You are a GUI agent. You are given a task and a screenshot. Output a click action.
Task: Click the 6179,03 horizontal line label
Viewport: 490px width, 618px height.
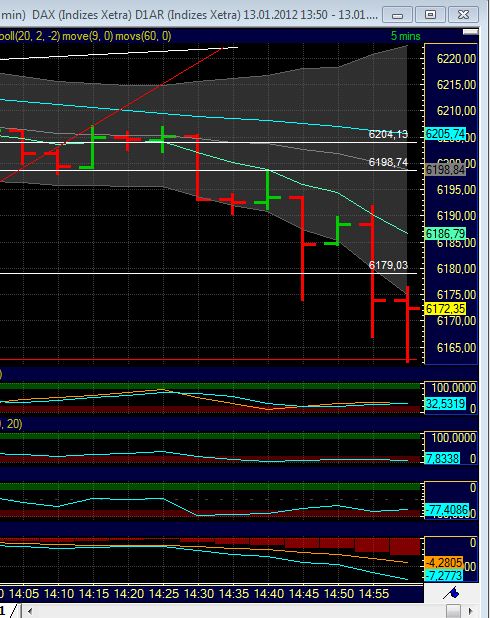click(388, 265)
